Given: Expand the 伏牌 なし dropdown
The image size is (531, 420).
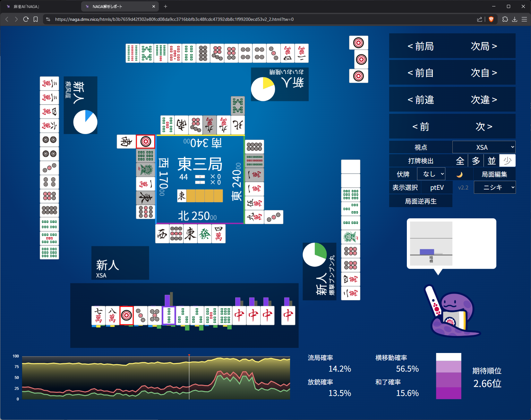Looking at the screenshot, I should 431,174.
